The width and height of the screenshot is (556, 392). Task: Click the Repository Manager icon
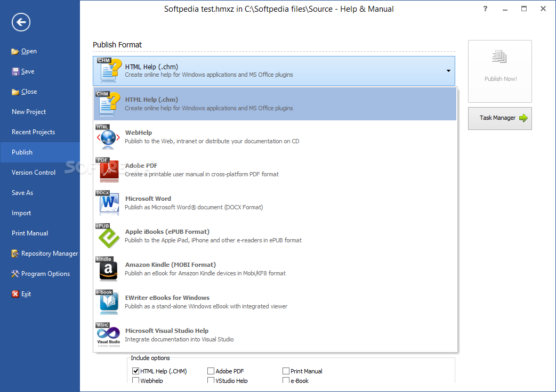(x=15, y=254)
